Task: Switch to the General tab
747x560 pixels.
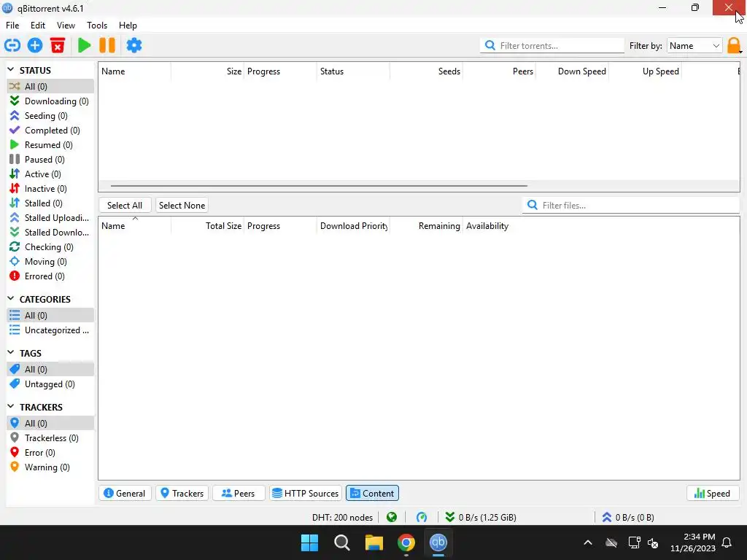Action: coord(125,494)
